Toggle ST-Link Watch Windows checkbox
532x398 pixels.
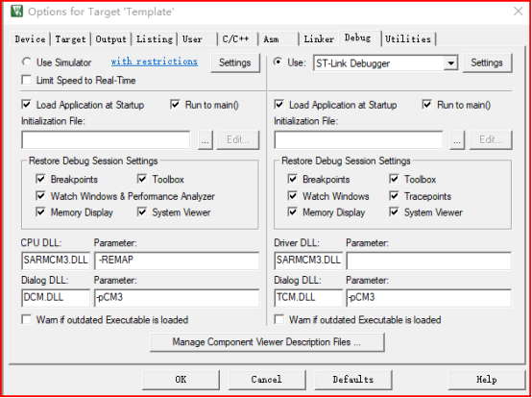coord(292,195)
